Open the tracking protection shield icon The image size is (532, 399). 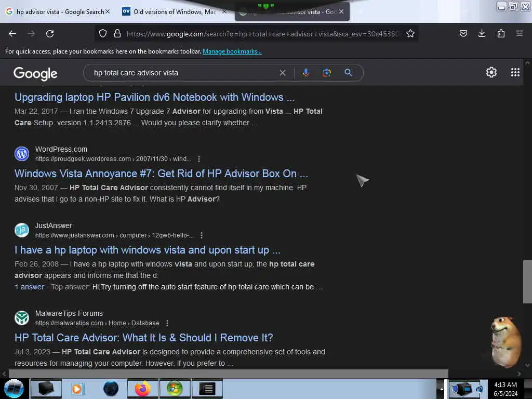tap(103, 33)
